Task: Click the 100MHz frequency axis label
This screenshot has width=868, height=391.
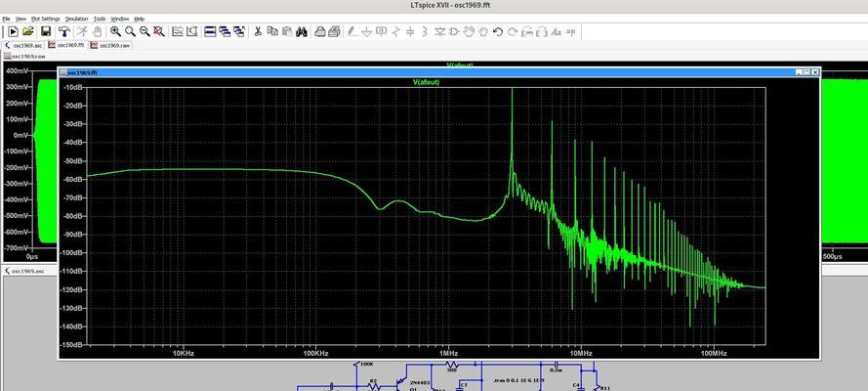Action: (x=714, y=353)
